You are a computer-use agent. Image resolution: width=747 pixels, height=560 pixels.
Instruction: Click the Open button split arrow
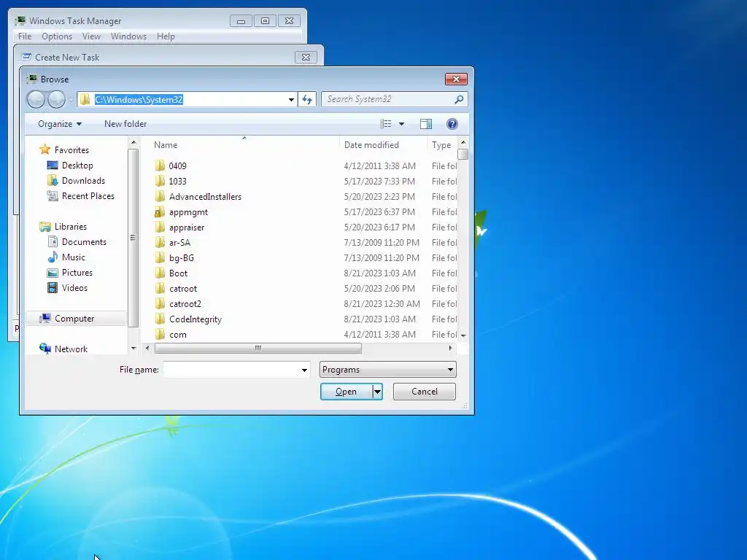[x=377, y=392]
